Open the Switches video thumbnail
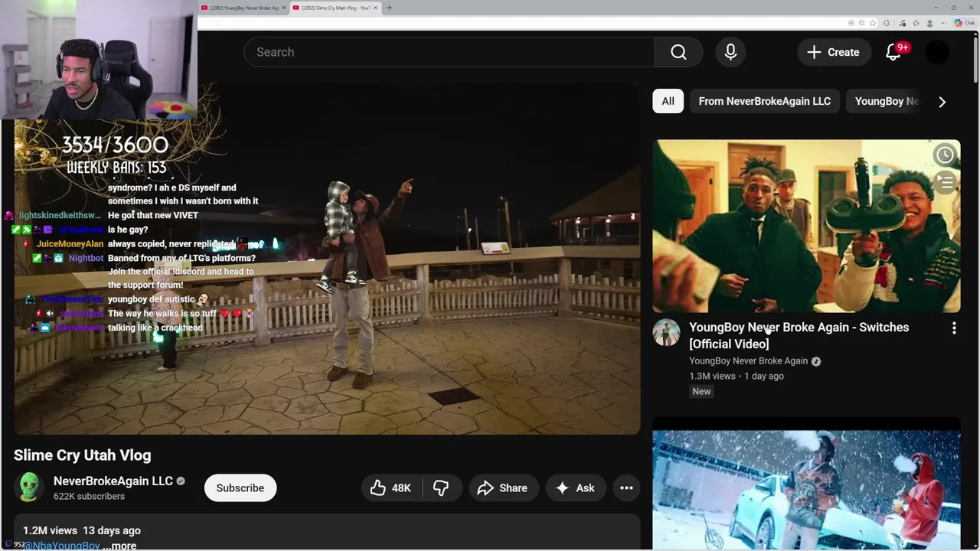 806,226
